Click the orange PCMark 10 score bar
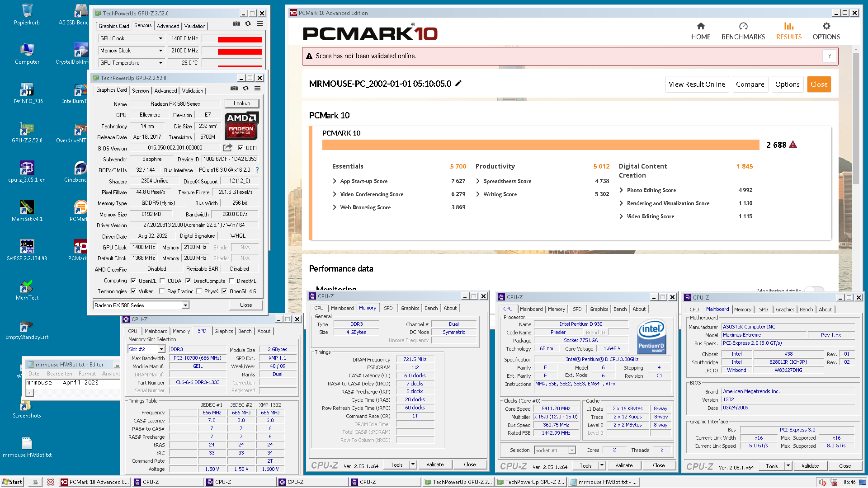The width and height of the screenshot is (868, 488). click(541, 145)
